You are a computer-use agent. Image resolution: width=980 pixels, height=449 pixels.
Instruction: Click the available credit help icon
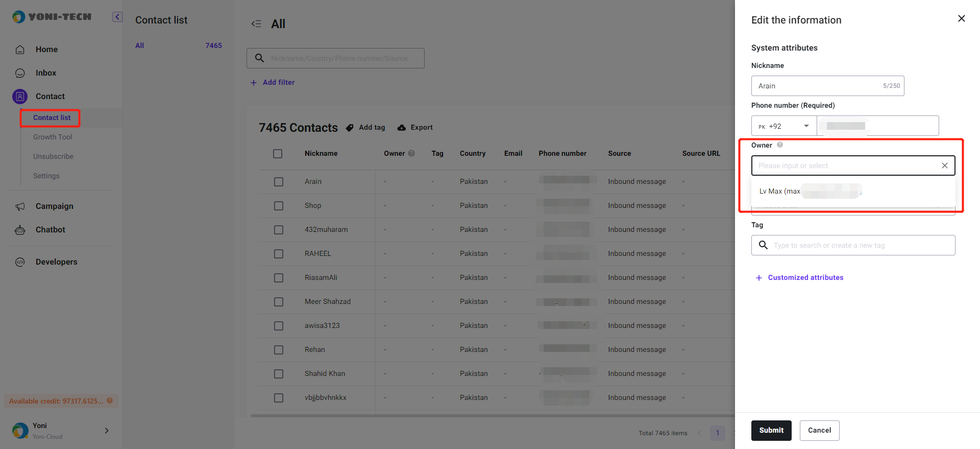110,401
